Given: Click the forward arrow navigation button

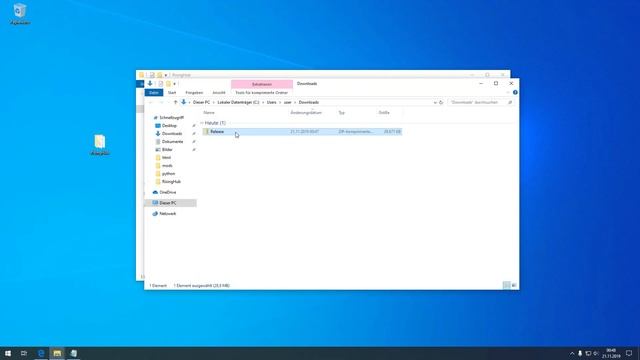Looking at the screenshot, I should [161, 102].
